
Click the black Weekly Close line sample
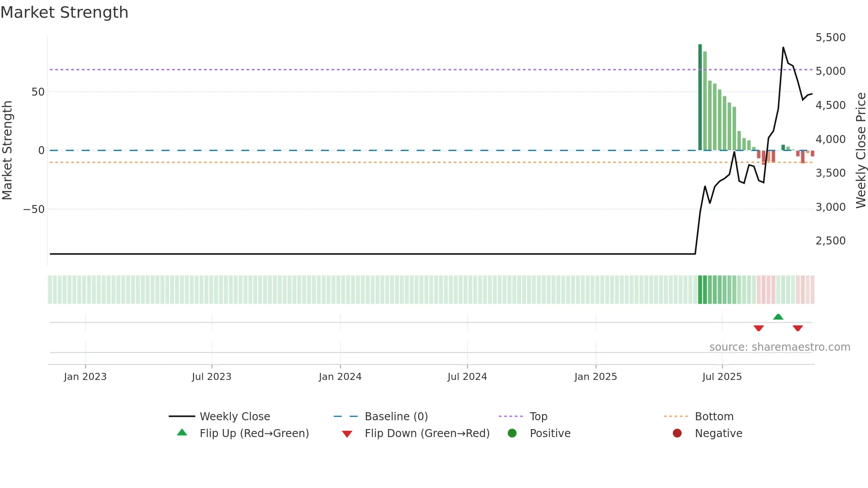(182, 416)
